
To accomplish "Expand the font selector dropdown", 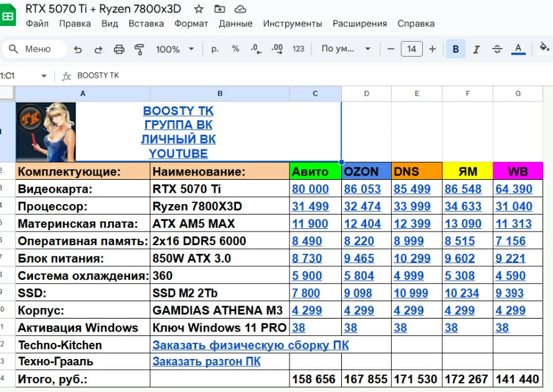I will (x=345, y=49).
